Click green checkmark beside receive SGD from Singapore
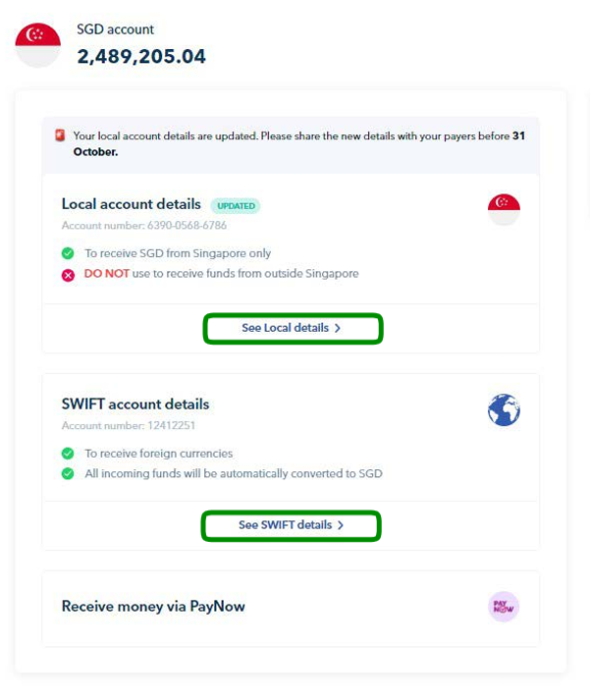Viewport: 590px width, 700px height. [x=68, y=253]
